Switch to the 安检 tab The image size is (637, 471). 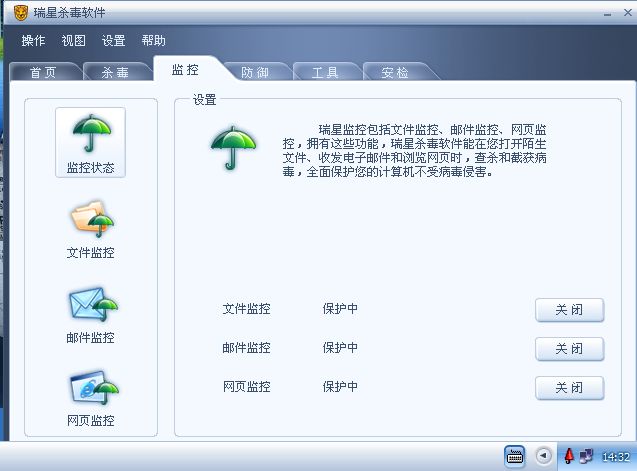tap(396, 72)
